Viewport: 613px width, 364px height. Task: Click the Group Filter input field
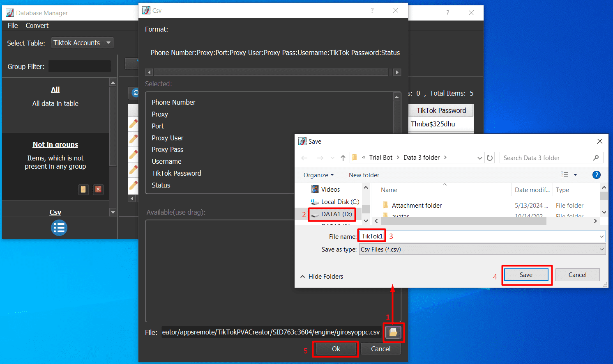[80, 66]
